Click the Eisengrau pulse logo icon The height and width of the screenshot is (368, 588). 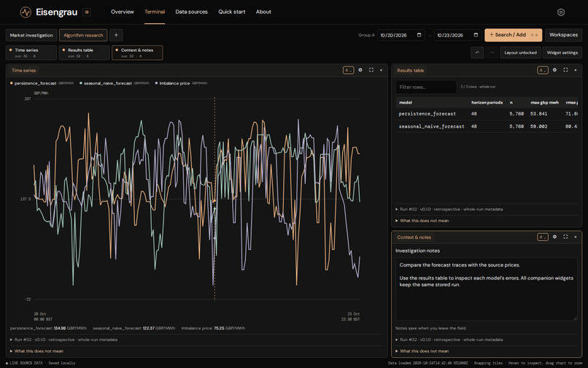pos(26,12)
